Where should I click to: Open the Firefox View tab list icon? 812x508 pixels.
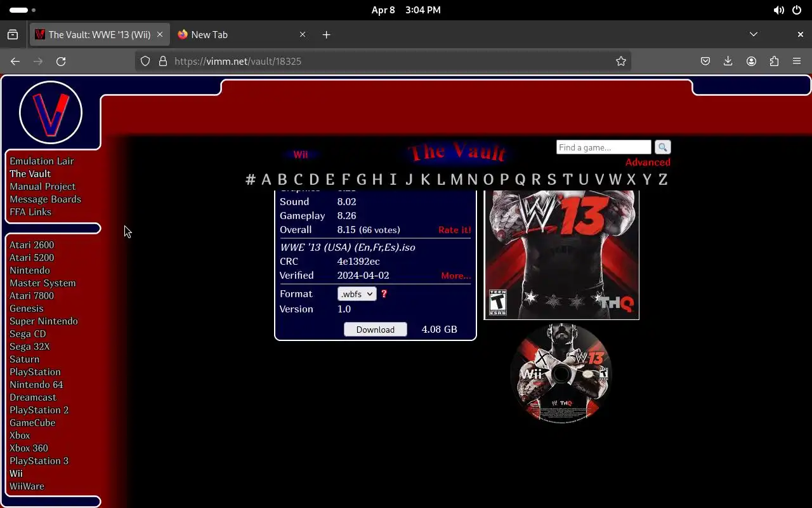coord(13,34)
